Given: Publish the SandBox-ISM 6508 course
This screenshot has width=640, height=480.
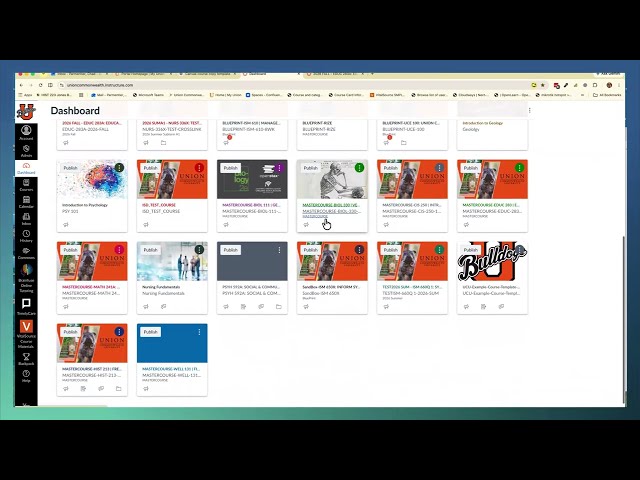Looking at the screenshot, I should tap(310, 250).
